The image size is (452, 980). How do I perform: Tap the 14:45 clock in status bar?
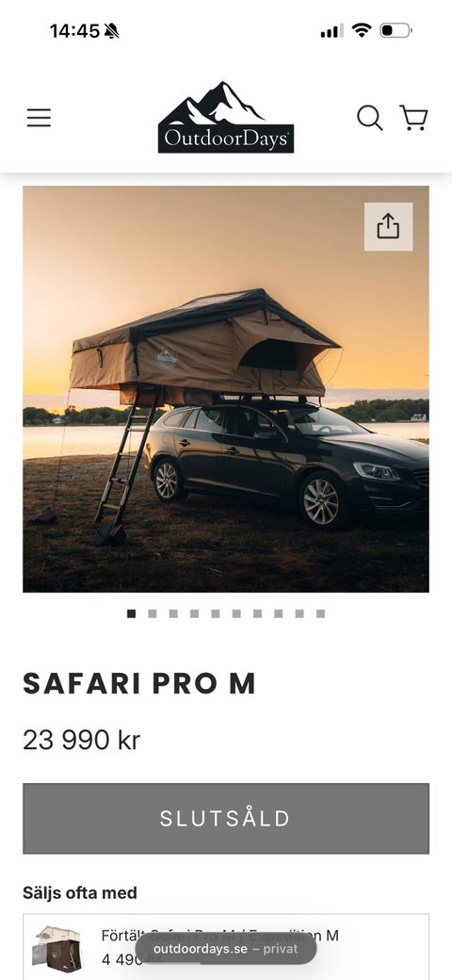point(75,30)
